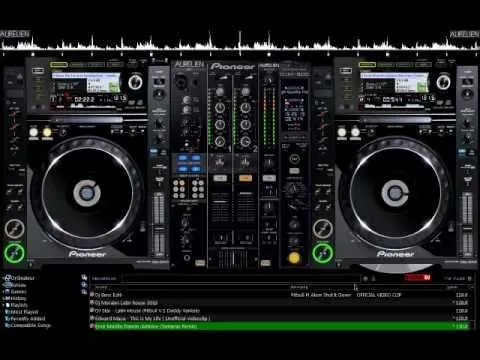Select the track "Dj Deni Edit"
This screenshot has width=480, height=360.
tap(108, 295)
